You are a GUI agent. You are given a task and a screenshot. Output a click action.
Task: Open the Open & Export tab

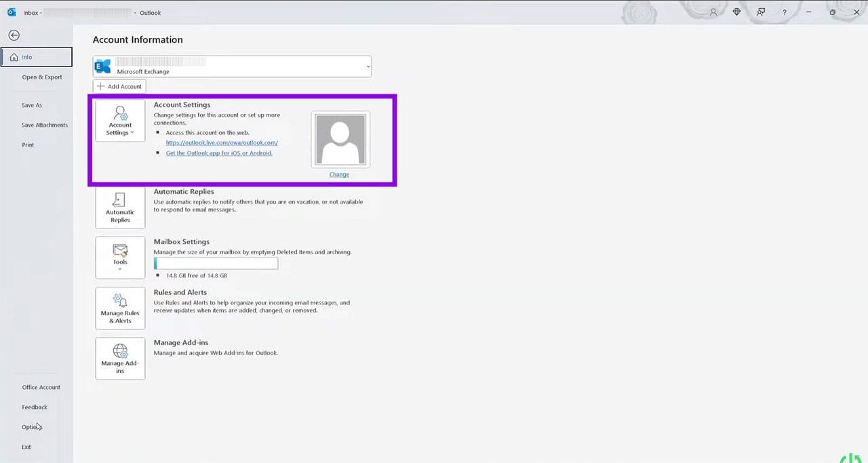42,77
